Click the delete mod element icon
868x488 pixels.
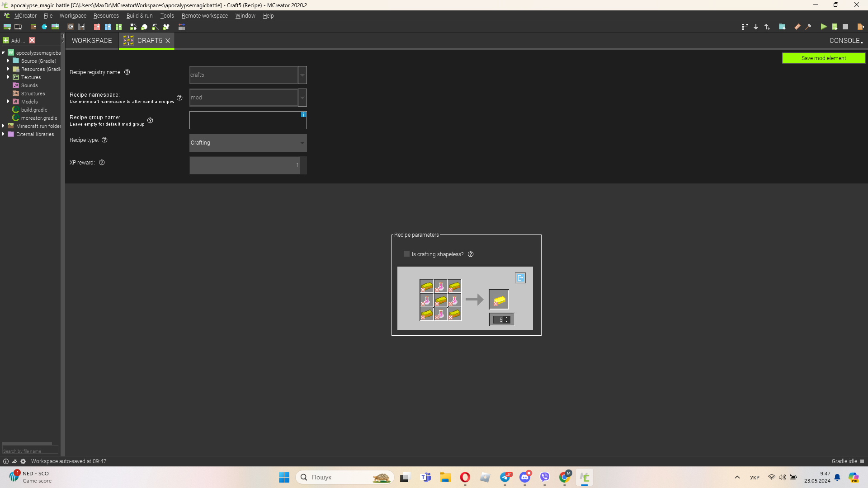[32, 41]
